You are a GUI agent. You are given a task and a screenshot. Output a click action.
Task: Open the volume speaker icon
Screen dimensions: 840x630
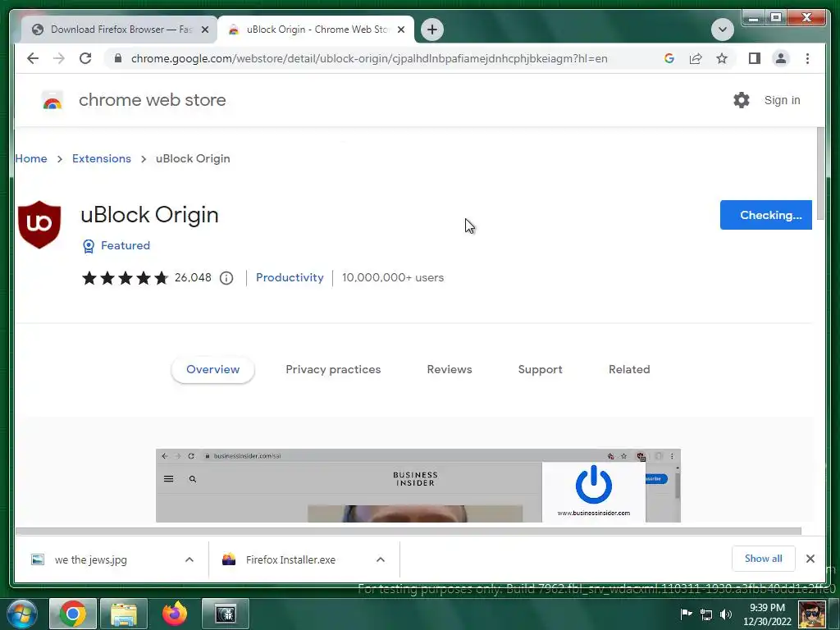[726, 614]
